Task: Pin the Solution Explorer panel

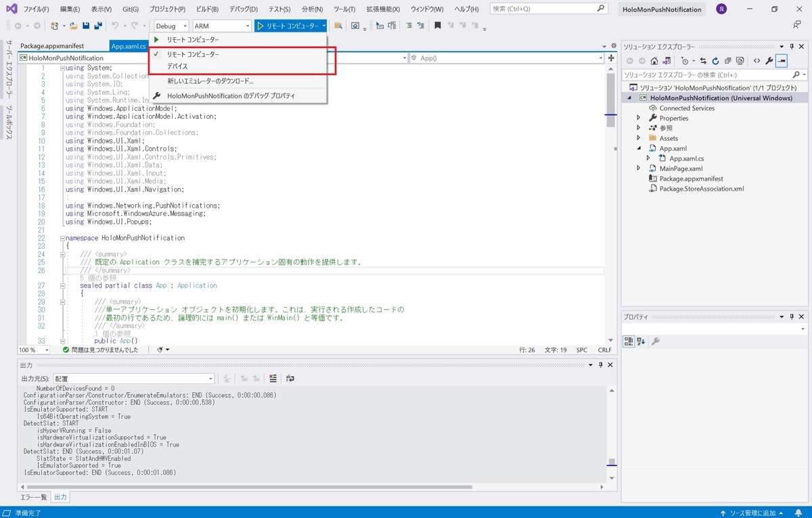Action: click(790, 47)
